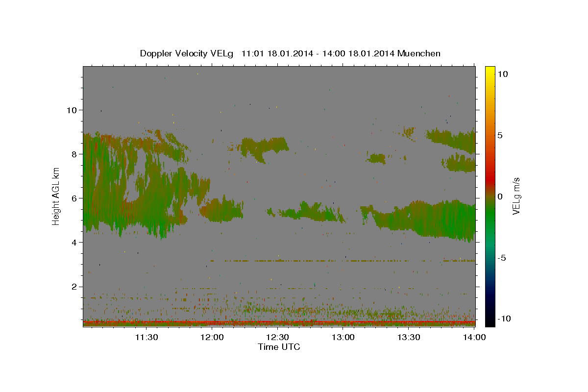The image size is (588, 392).
Task: Click the colorbar value -10 at bottom
Action: click(x=503, y=318)
